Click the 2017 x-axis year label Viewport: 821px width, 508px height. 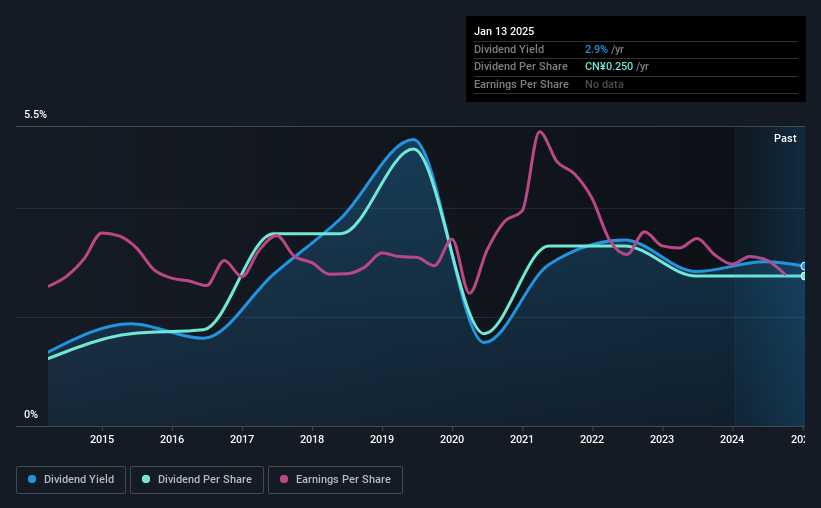pyautogui.click(x=242, y=439)
